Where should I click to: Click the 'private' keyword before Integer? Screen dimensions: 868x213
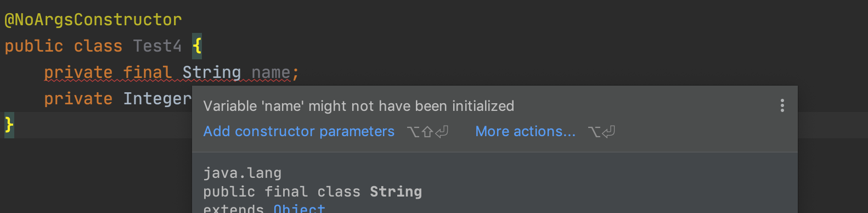pyautogui.click(x=78, y=99)
